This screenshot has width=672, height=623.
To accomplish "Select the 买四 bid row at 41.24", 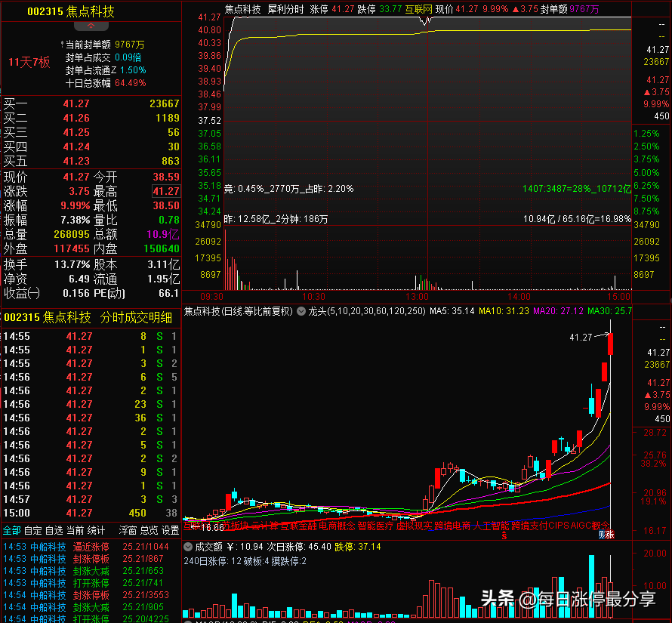I will coord(91,146).
